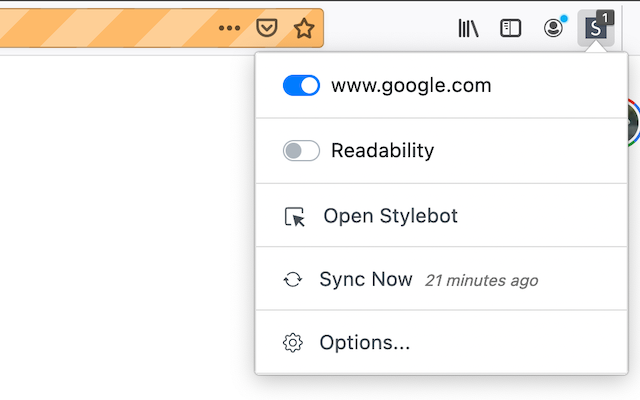Click the "21 minutes ago" sync timestamp
The width and height of the screenshot is (640, 400).
point(481,281)
